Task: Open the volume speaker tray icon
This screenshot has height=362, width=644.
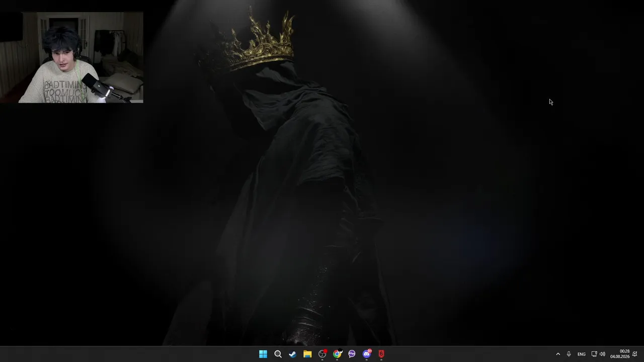Action: 602,354
